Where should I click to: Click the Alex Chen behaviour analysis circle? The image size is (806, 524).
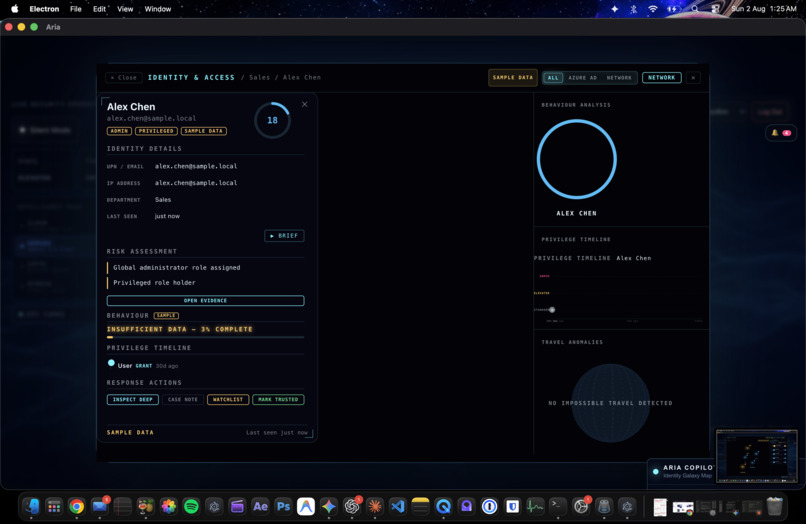tap(577, 159)
